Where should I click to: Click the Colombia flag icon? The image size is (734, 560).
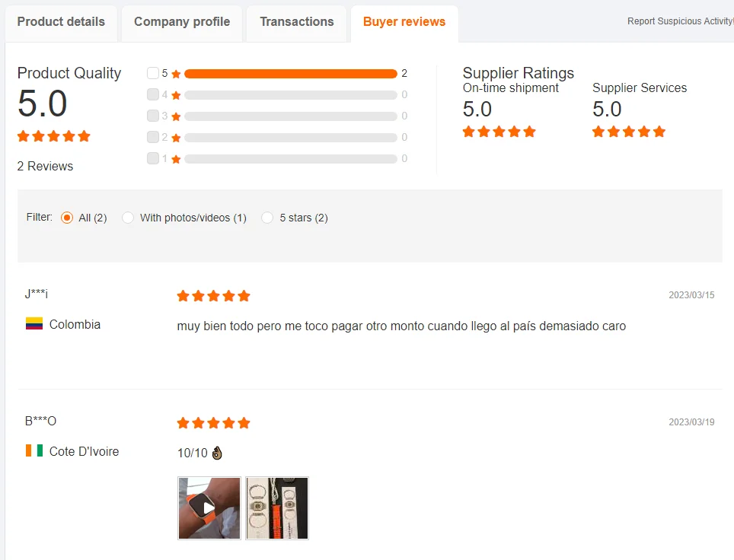coord(34,323)
